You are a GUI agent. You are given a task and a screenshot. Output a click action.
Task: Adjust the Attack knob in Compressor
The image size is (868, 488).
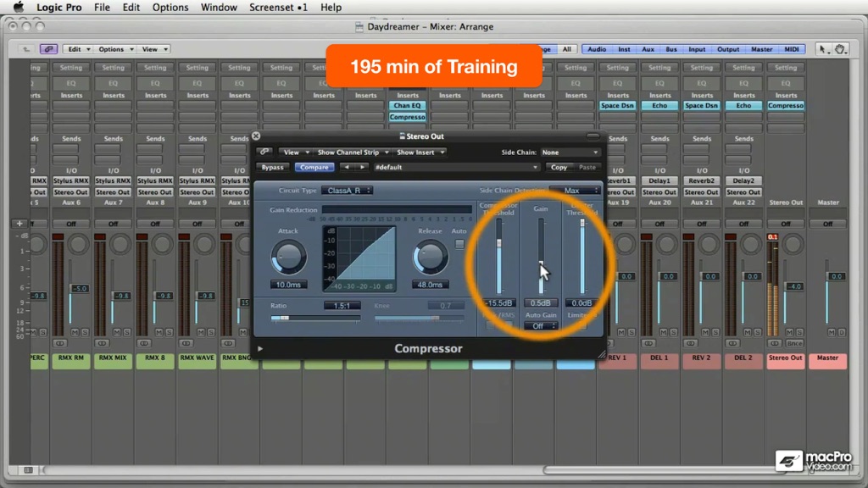pyautogui.click(x=288, y=258)
